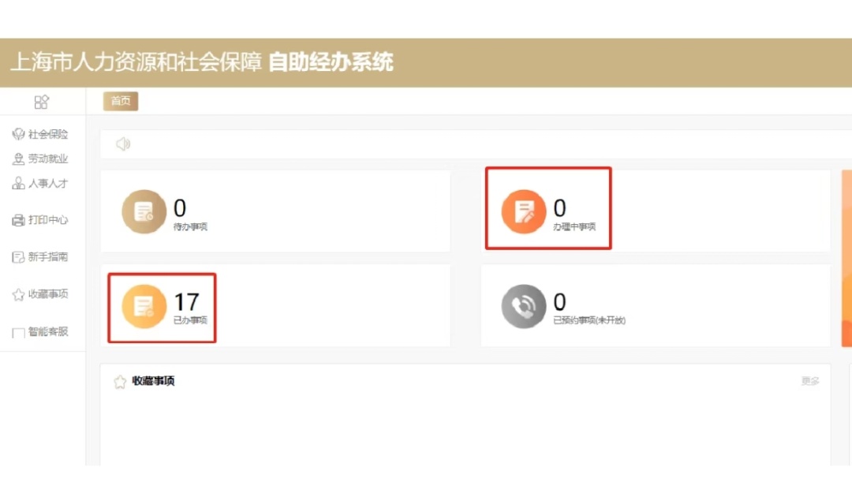Click the sidebar menu grid icon
Image resolution: width=852 pixels, height=504 pixels.
pyautogui.click(x=42, y=102)
